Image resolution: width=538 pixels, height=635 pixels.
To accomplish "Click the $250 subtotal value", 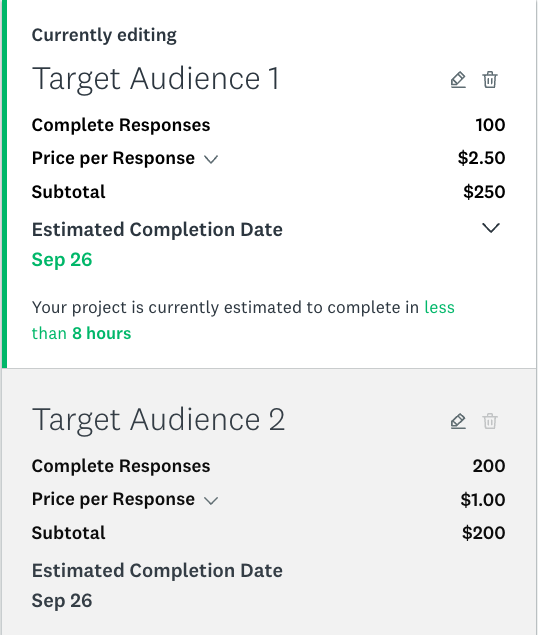I will tap(485, 192).
